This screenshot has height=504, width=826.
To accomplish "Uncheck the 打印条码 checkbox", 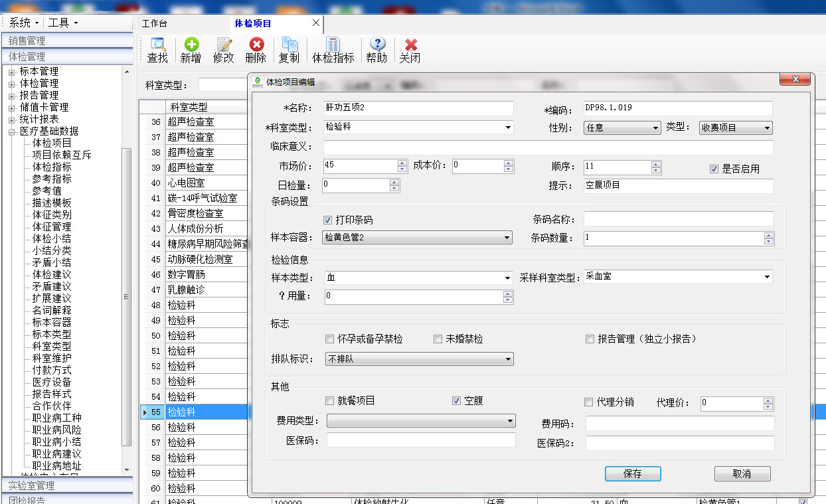I will (x=328, y=220).
